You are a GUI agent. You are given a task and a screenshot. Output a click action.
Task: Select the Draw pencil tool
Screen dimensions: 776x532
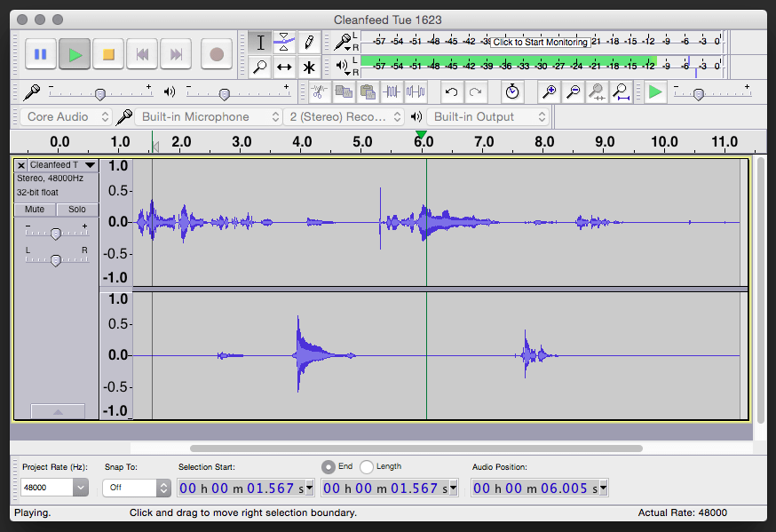309,43
